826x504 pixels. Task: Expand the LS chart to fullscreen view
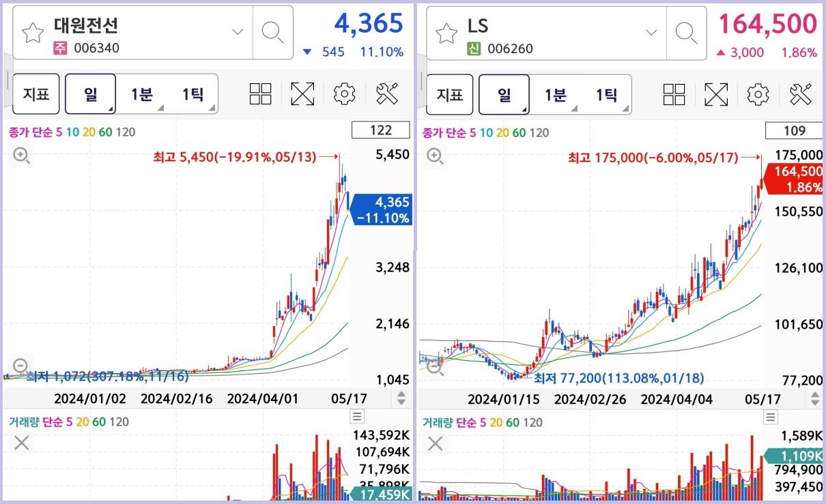click(715, 94)
